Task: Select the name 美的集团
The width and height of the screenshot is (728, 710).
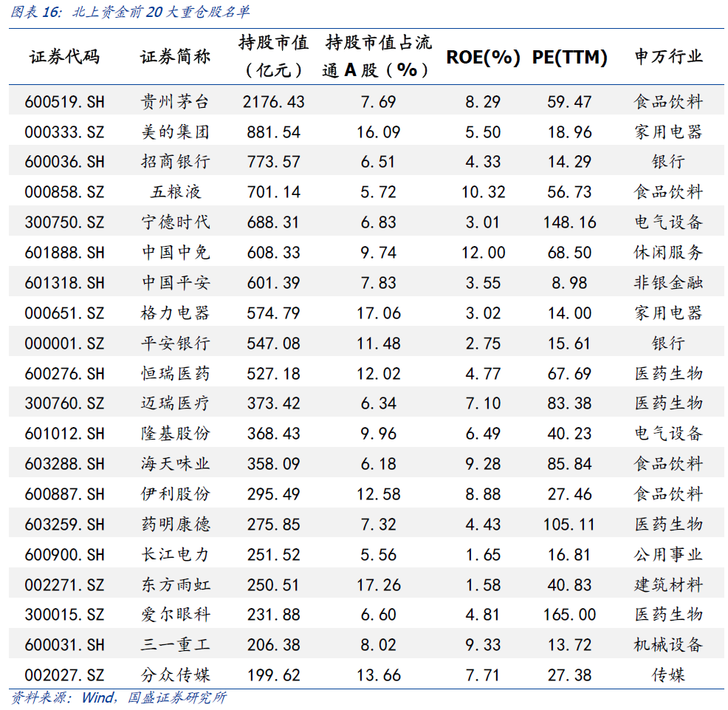Action: click(176, 132)
